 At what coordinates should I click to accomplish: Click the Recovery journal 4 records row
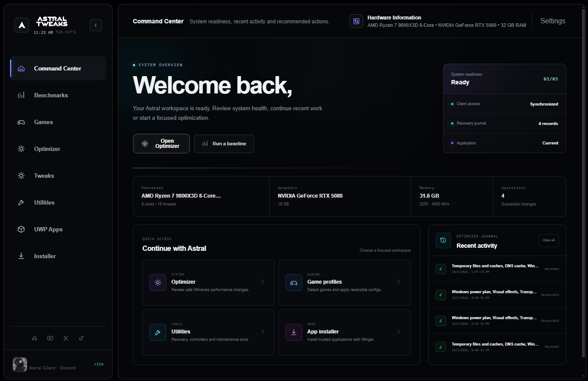coord(504,123)
